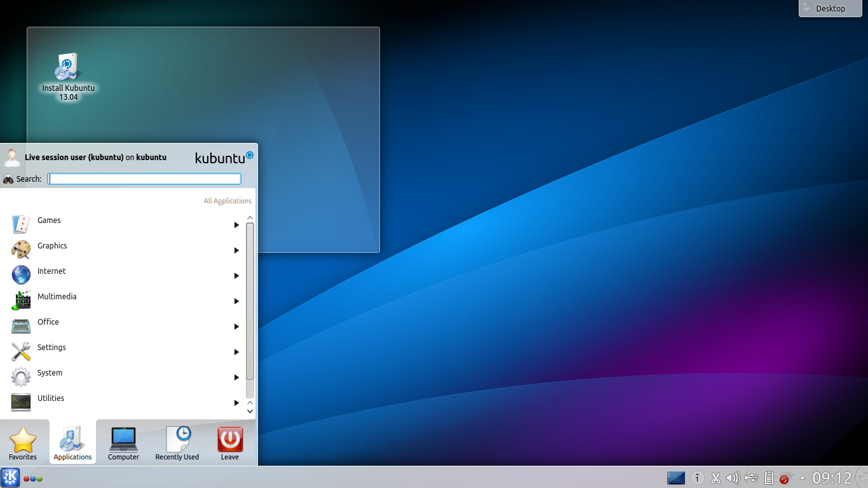Open the Klipper scissors clipboard icon
Image resolution: width=868 pixels, height=488 pixels.
click(715, 478)
